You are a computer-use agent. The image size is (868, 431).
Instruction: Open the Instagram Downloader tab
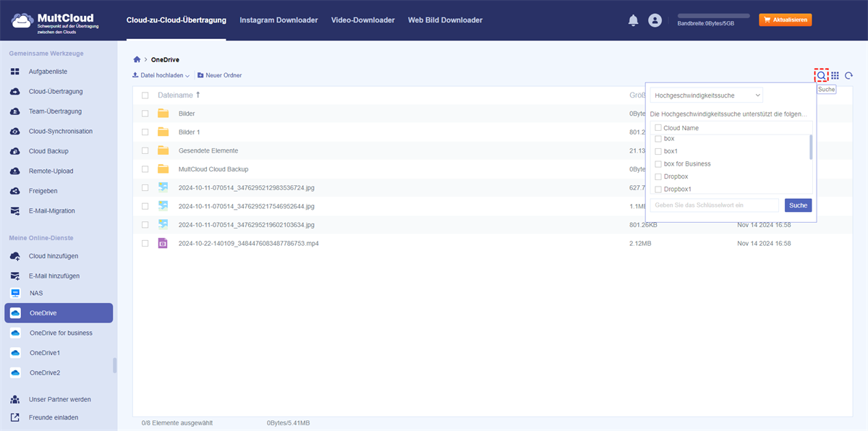pos(278,20)
